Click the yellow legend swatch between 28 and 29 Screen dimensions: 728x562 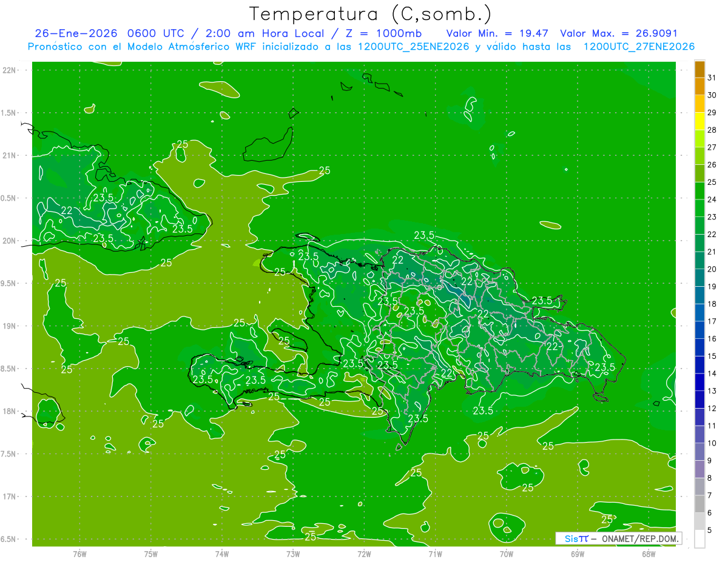pyautogui.click(x=699, y=121)
